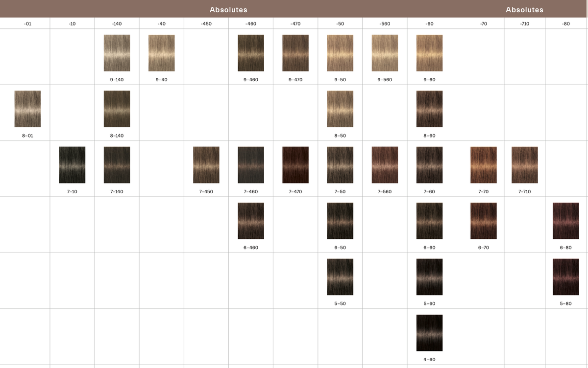
Task: Click the 9-40 swatch thumbnail
Action: [161, 53]
